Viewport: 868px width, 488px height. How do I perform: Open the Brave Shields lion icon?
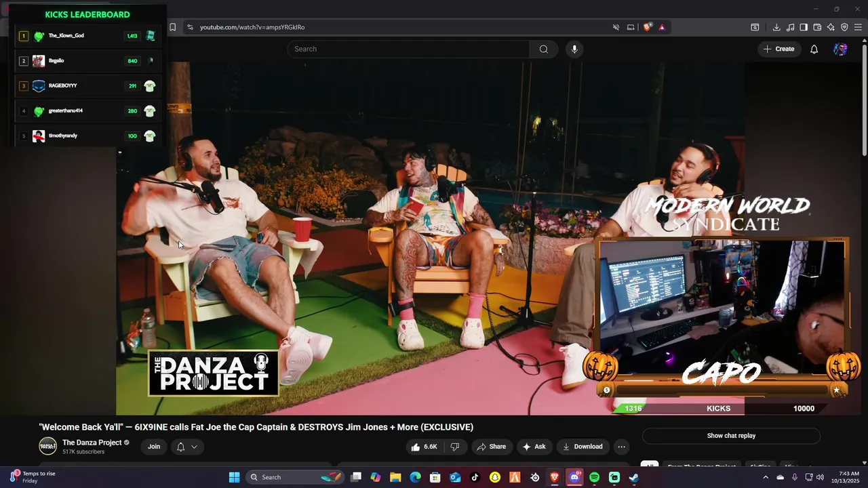[648, 27]
